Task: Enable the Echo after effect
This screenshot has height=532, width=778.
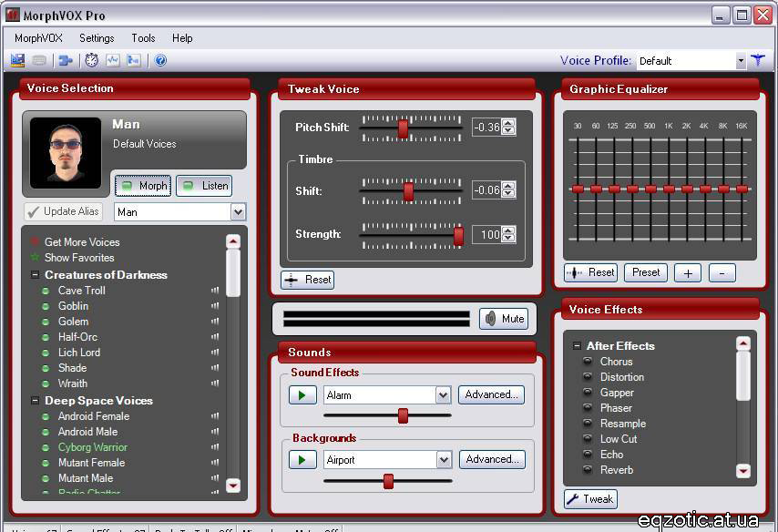Action: 587,454
